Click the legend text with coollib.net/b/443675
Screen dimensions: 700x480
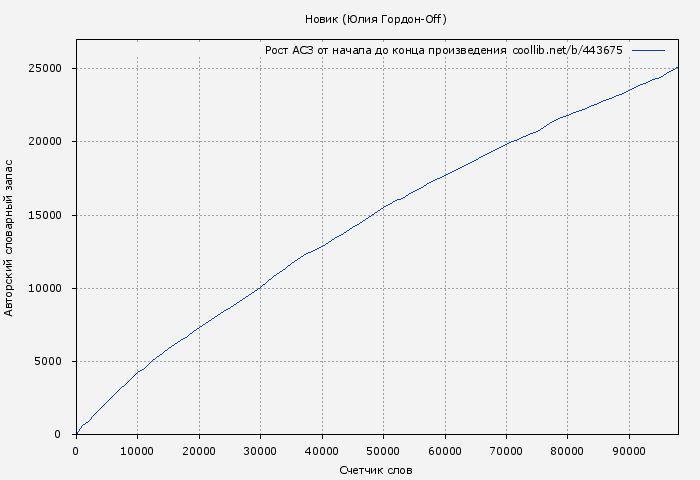[x=443, y=50]
